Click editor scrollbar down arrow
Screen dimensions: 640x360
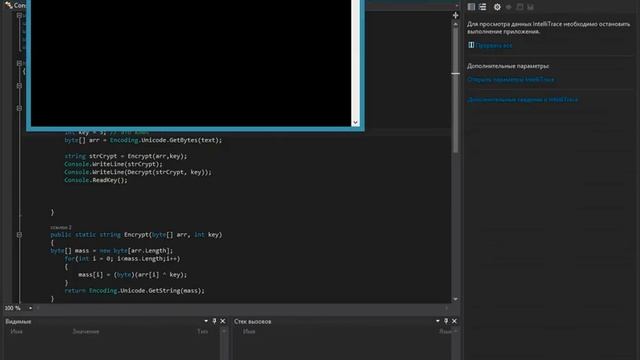pyautogui.click(x=456, y=299)
